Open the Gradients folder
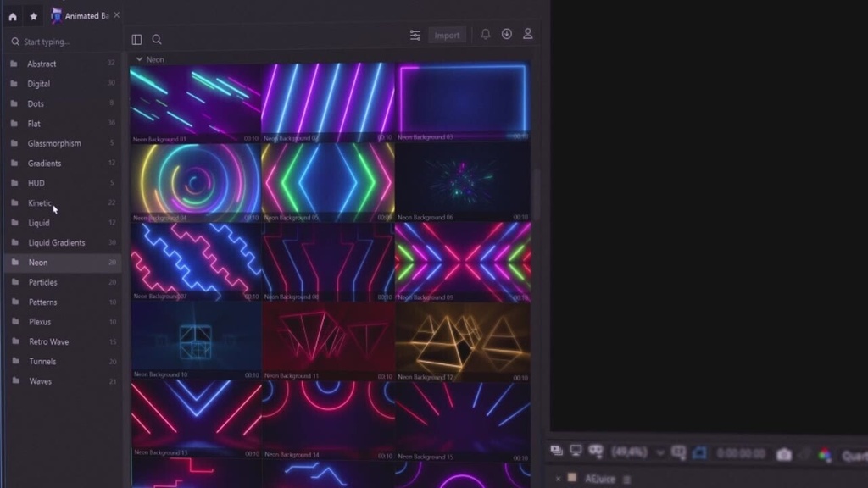This screenshot has height=488, width=868. pos(63,164)
